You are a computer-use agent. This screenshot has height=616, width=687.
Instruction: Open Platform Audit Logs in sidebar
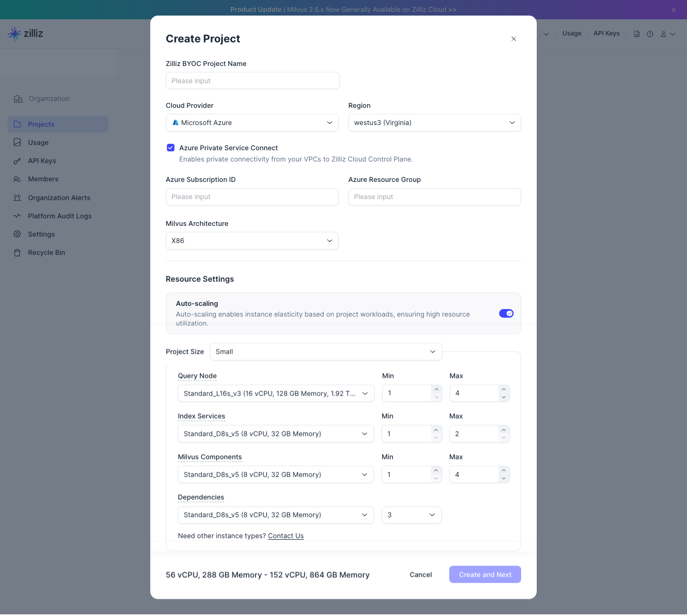[60, 216]
